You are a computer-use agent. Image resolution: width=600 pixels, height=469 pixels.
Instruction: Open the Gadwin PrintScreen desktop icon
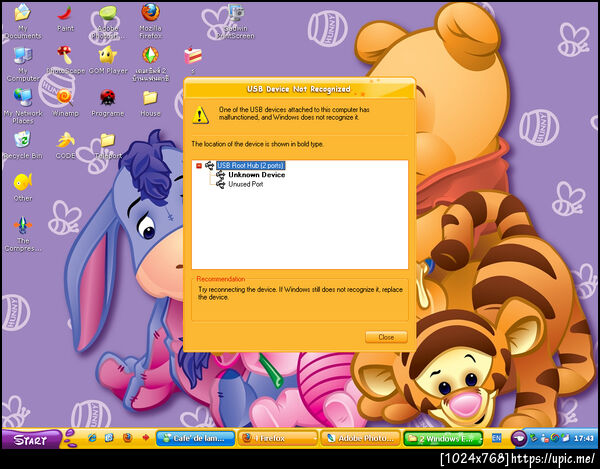point(236,21)
